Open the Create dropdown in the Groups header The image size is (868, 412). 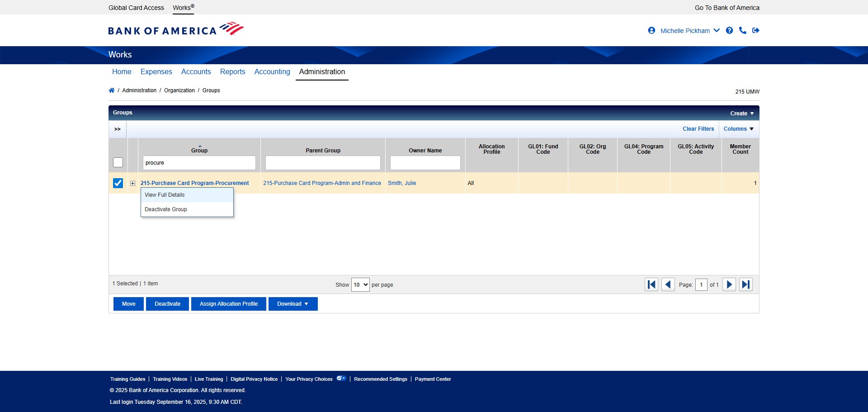coord(742,113)
